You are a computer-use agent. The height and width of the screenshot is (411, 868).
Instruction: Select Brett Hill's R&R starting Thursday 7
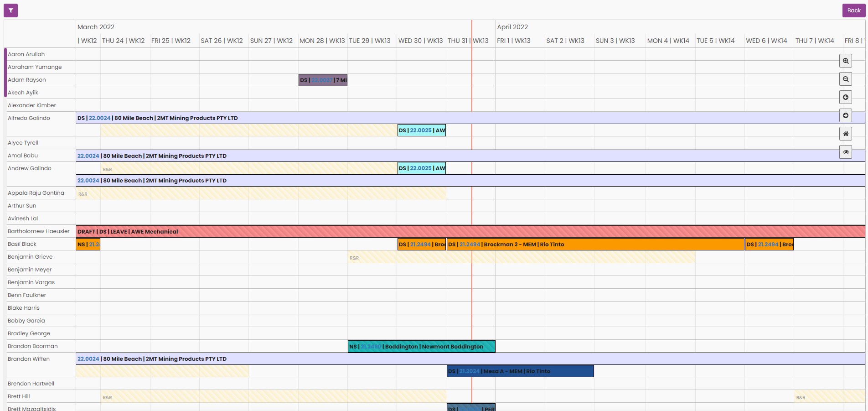click(x=830, y=397)
